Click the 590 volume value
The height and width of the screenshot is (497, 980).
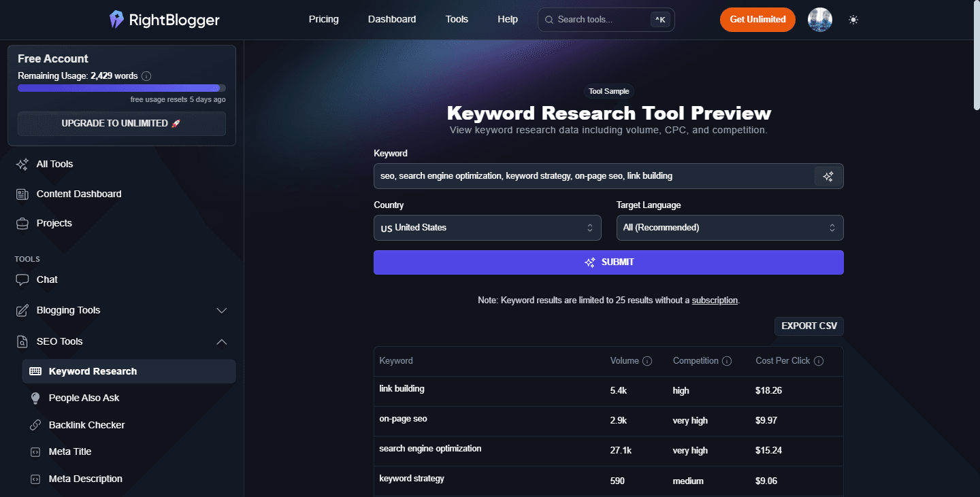(x=617, y=481)
